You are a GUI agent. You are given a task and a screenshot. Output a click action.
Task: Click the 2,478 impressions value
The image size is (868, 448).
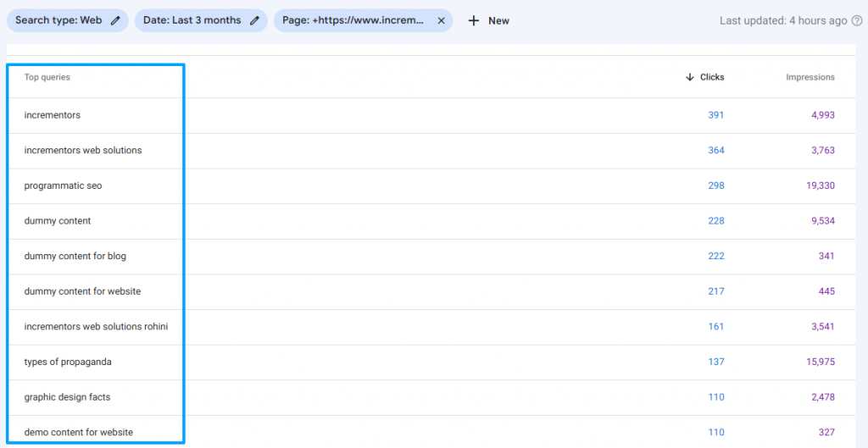pos(823,397)
